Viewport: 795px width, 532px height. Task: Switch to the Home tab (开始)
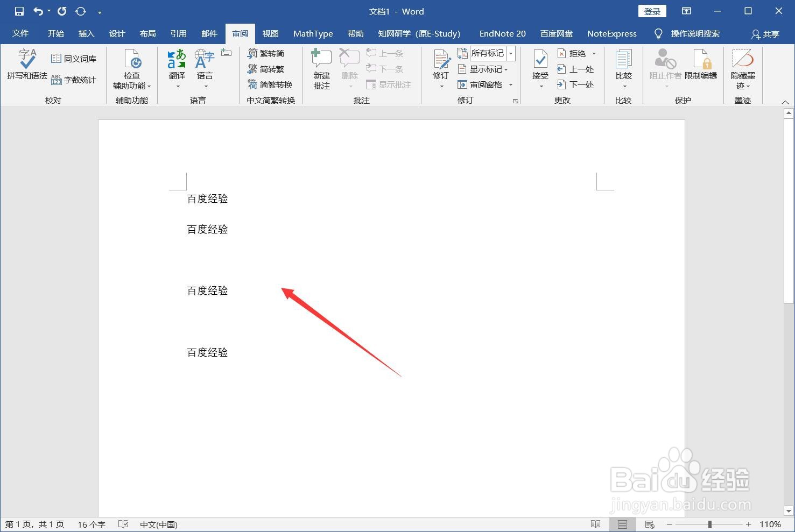point(55,33)
